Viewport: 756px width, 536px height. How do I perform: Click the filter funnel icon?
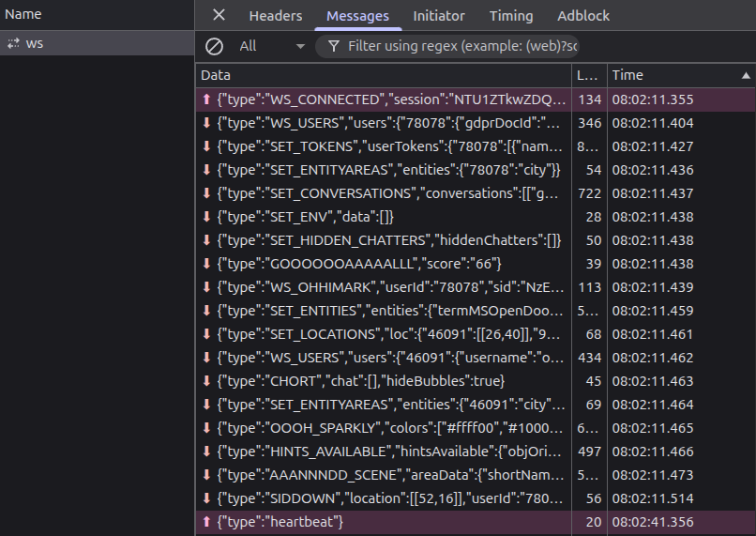(333, 46)
